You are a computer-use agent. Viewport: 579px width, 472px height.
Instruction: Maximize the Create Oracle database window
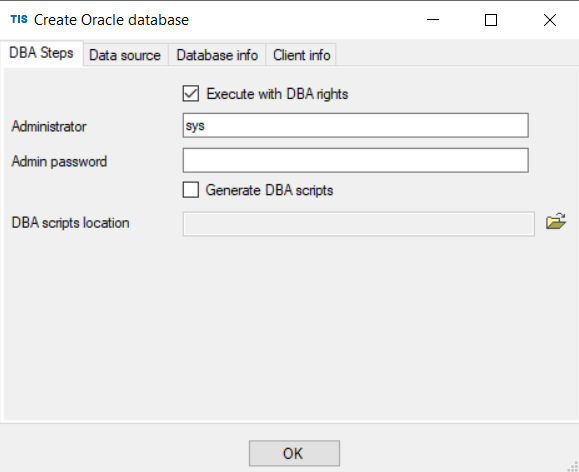point(491,20)
